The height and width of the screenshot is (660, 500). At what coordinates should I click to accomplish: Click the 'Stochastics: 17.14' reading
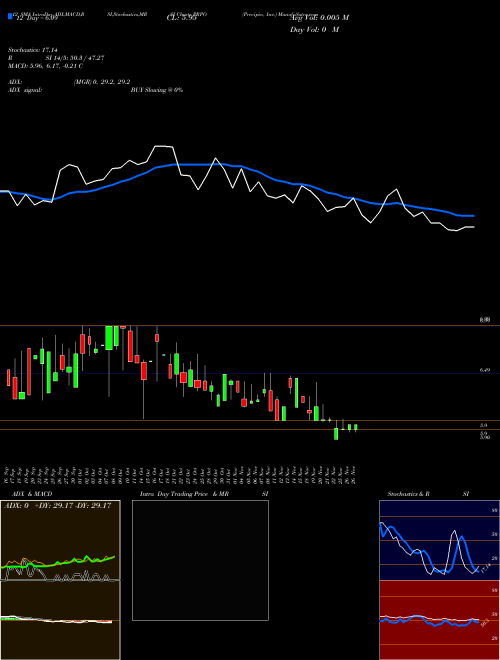pyautogui.click(x=32, y=50)
